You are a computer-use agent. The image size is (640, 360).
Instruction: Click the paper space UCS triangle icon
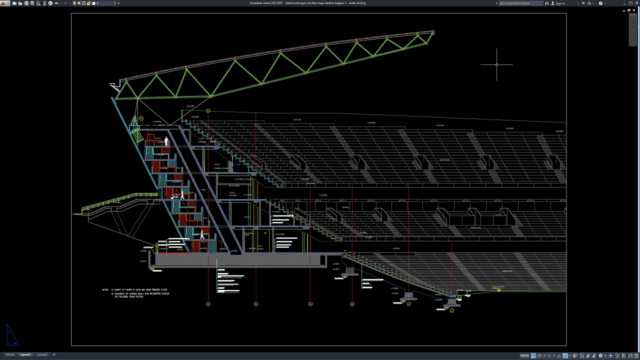11,336
